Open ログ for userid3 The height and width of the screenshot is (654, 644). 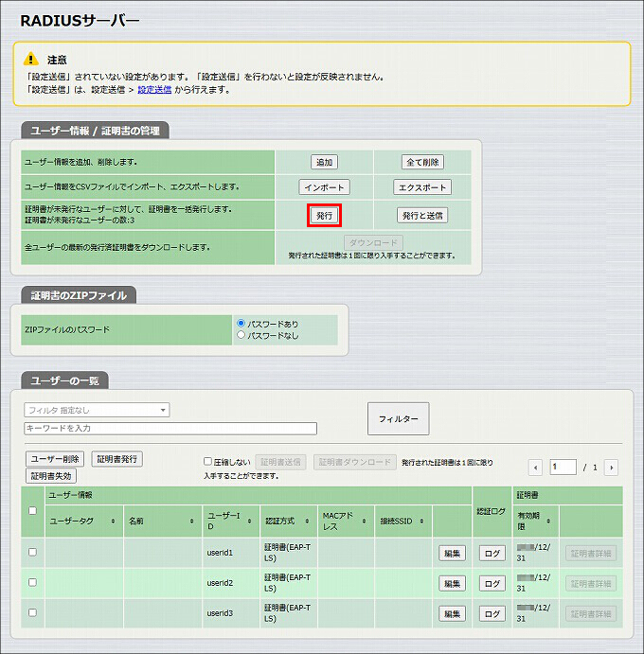click(x=492, y=613)
